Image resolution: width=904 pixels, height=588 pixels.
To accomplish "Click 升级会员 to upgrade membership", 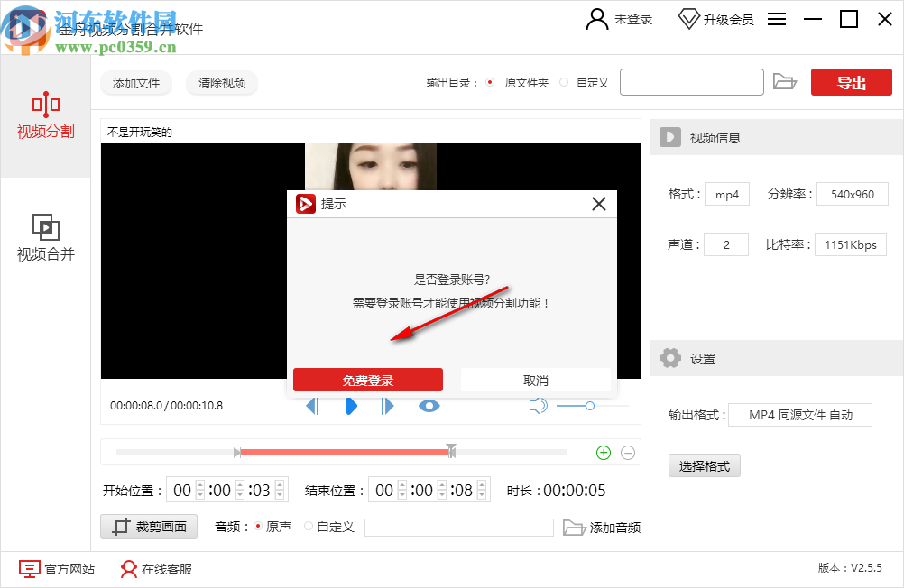I will tap(726, 18).
